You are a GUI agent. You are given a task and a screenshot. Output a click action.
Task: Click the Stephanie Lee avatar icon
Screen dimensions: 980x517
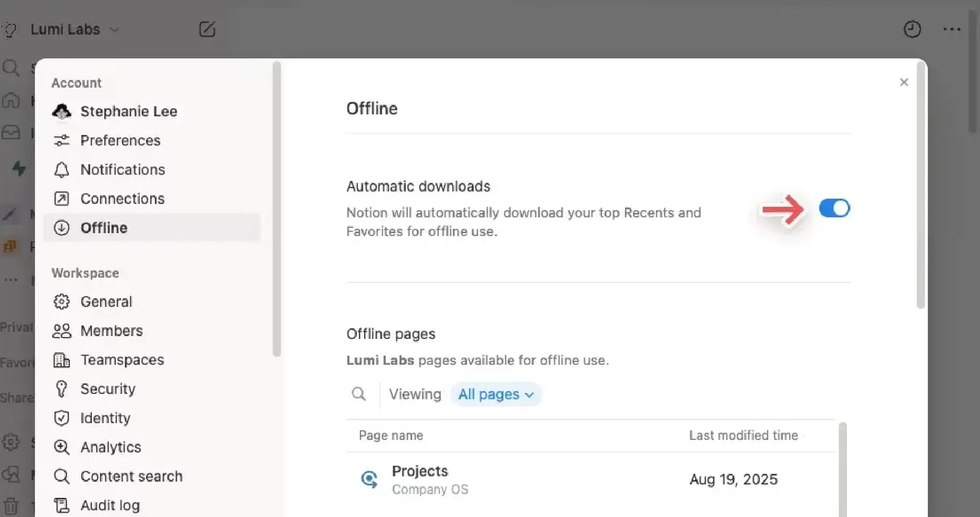coord(61,112)
